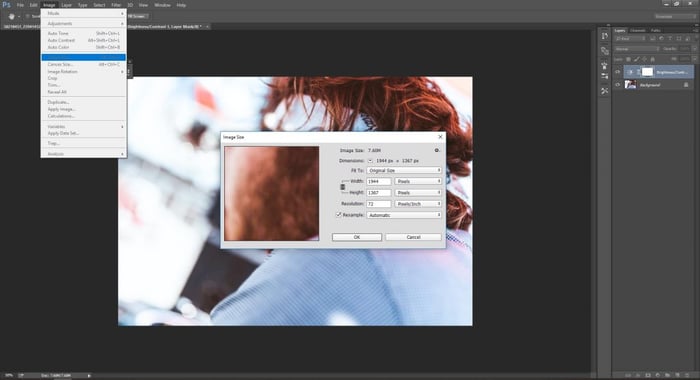Open the Dimensions units dropdown arrow
The width and height of the screenshot is (700, 380).
coord(370,160)
